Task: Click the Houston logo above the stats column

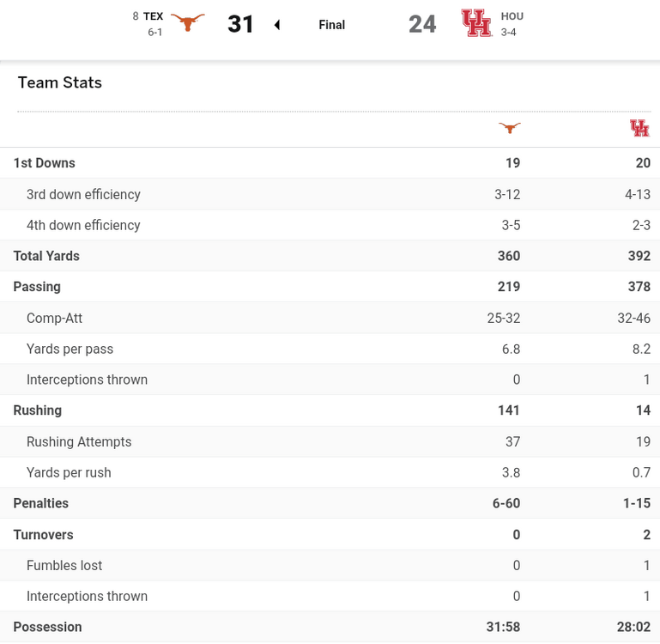Action: coord(639,128)
